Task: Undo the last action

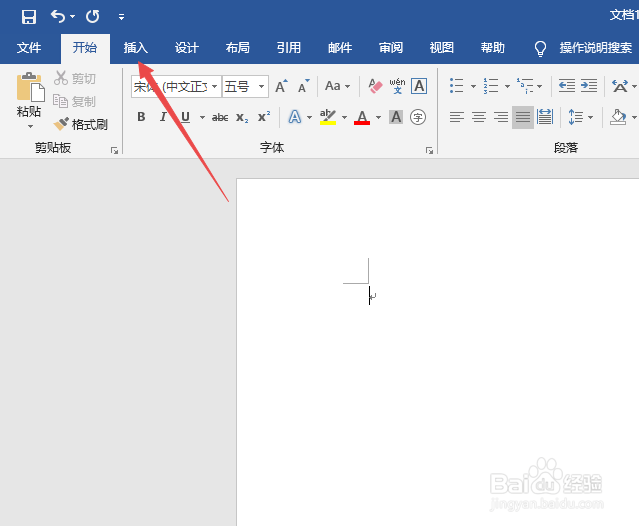Action: [57, 17]
